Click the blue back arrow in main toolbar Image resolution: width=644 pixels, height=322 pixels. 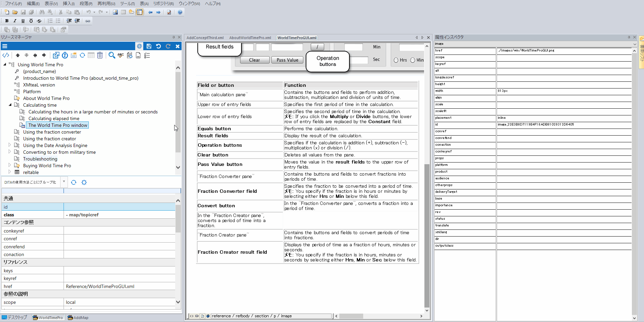pyautogui.click(x=150, y=12)
